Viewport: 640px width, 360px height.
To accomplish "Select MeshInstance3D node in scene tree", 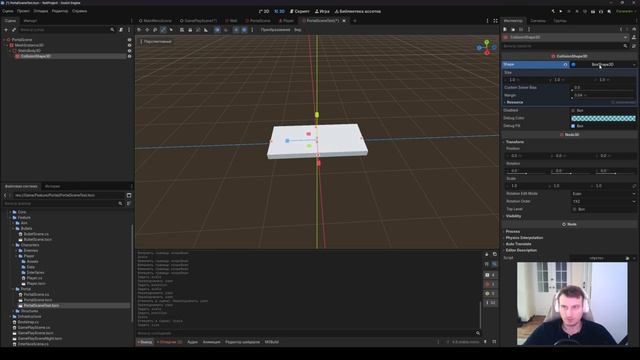I will (29, 45).
